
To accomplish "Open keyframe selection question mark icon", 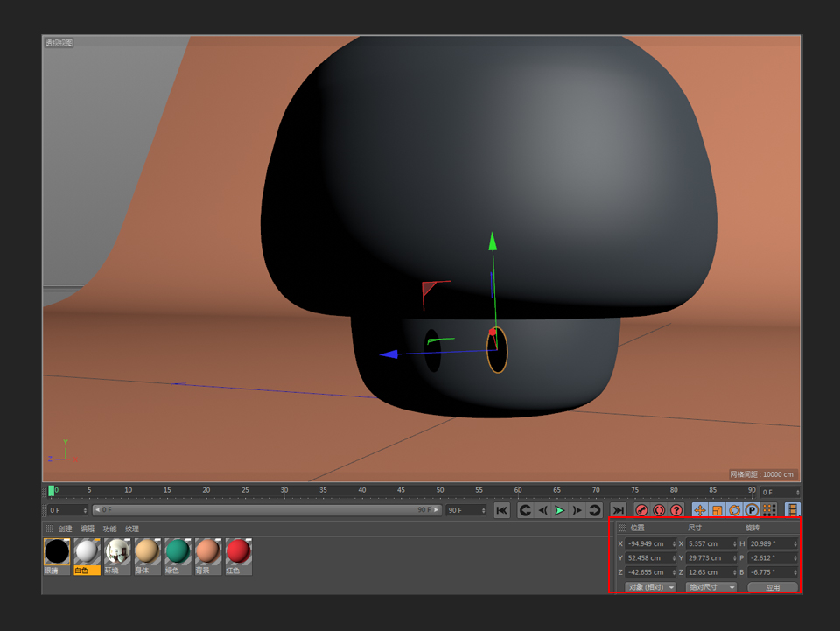I will pyautogui.click(x=676, y=510).
